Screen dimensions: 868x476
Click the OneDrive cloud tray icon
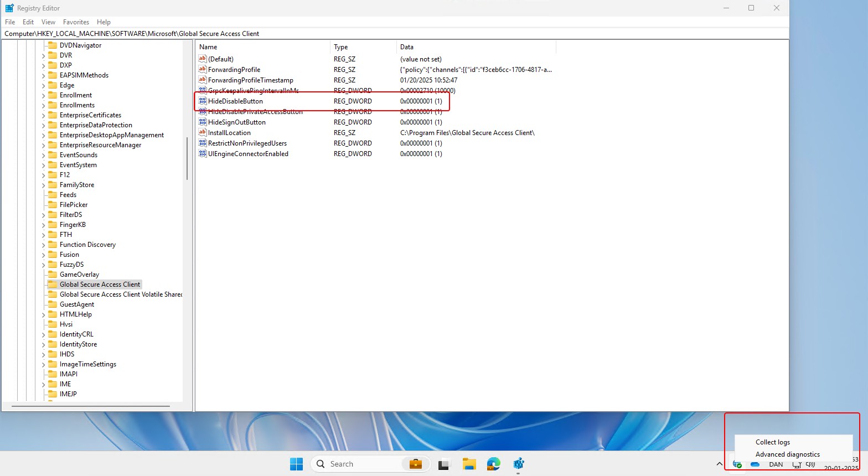click(755, 464)
